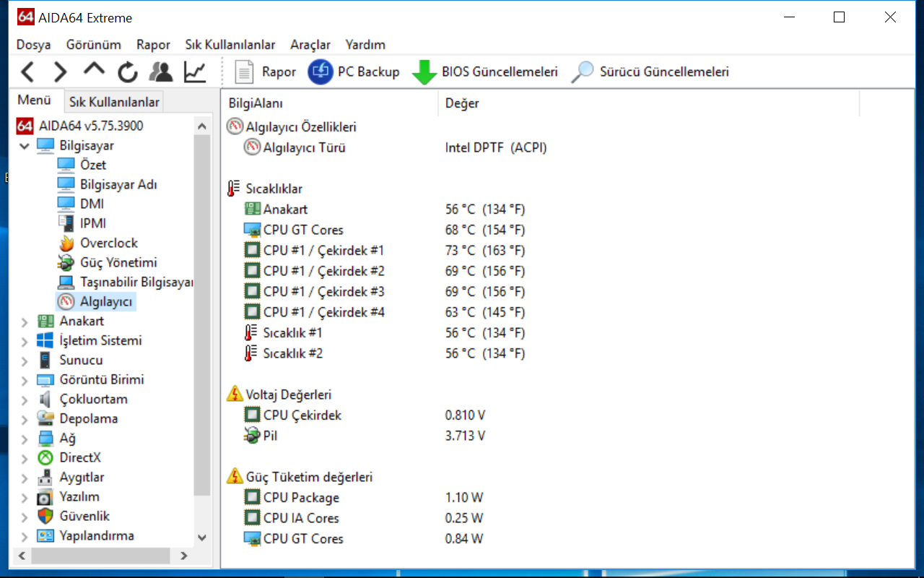Open the Sık Kullanılanlar menu
This screenshot has height=578, width=924.
click(230, 45)
